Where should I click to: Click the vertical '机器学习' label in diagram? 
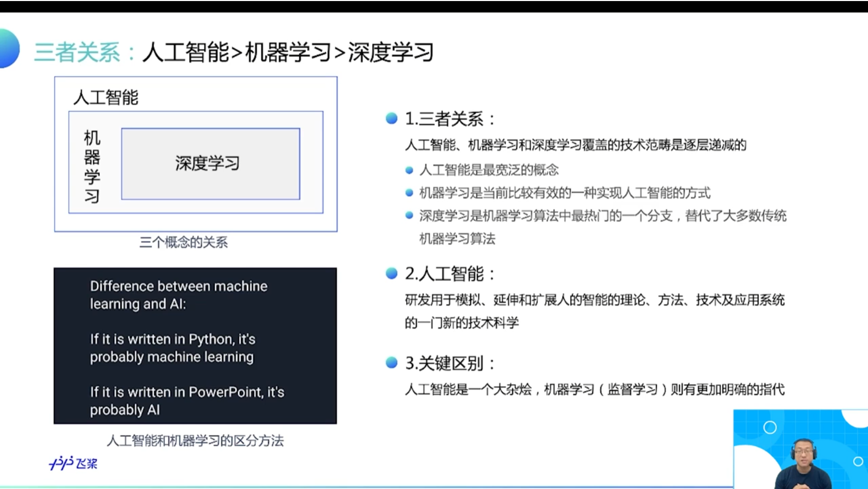click(92, 166)
